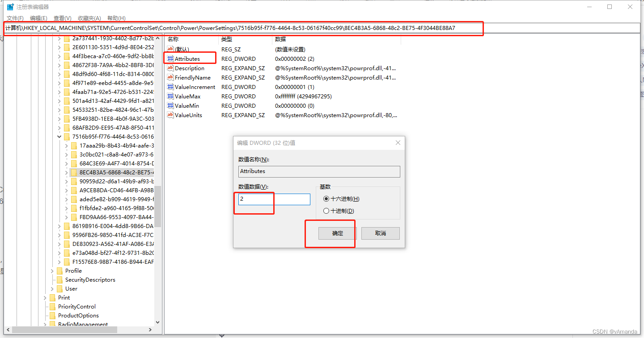This screenshot has height=338, width=644.
Task: Click the 数值名称 Attributes field
Action: click(x=319, y=172)
